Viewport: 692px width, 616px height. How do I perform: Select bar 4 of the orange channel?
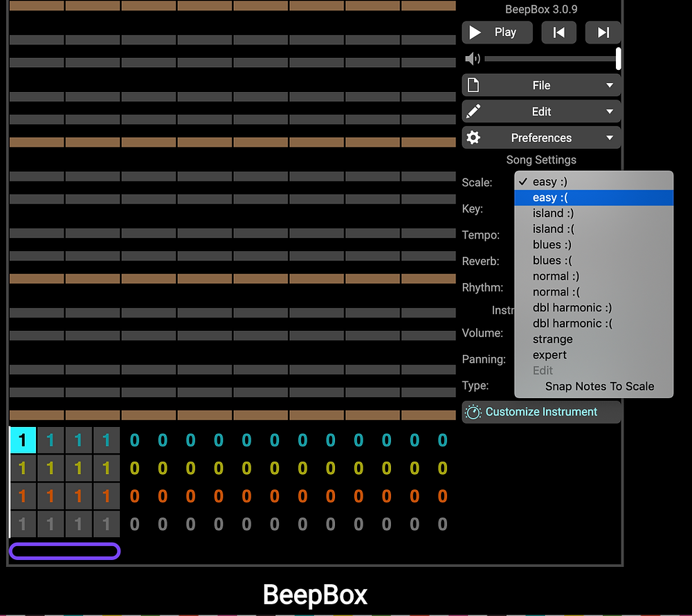107,496
